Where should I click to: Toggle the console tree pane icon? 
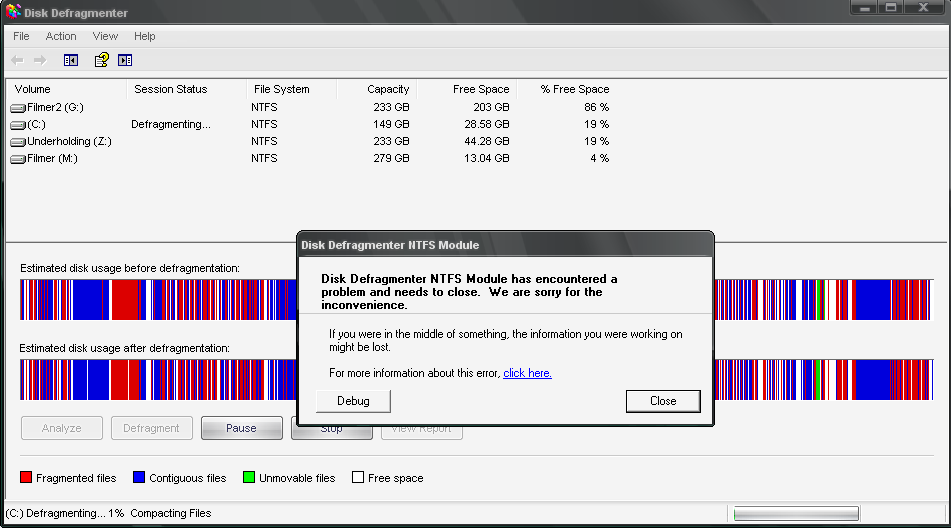(71, 60)
